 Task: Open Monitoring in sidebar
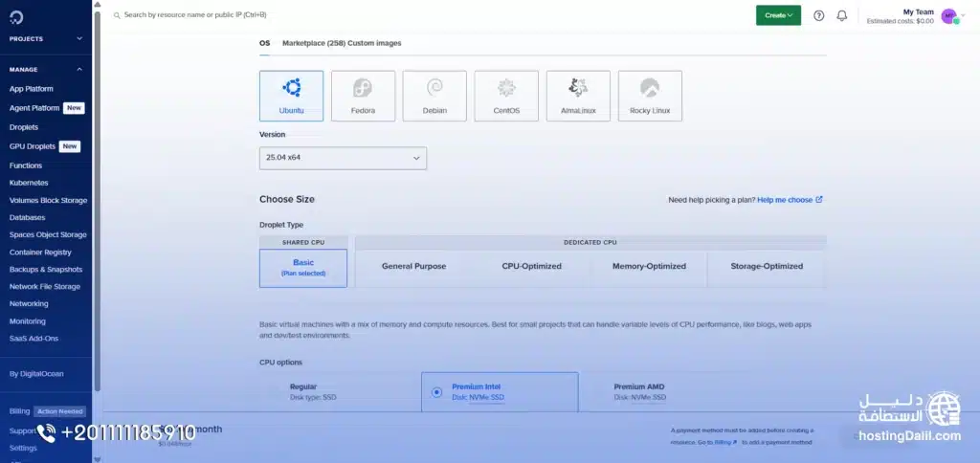[28, 321]
